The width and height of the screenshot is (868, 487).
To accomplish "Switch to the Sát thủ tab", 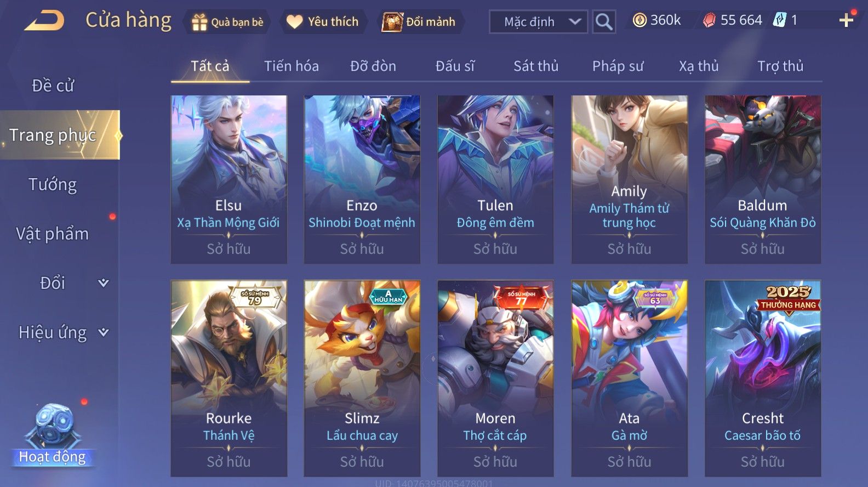I will [x=536, y=66].
